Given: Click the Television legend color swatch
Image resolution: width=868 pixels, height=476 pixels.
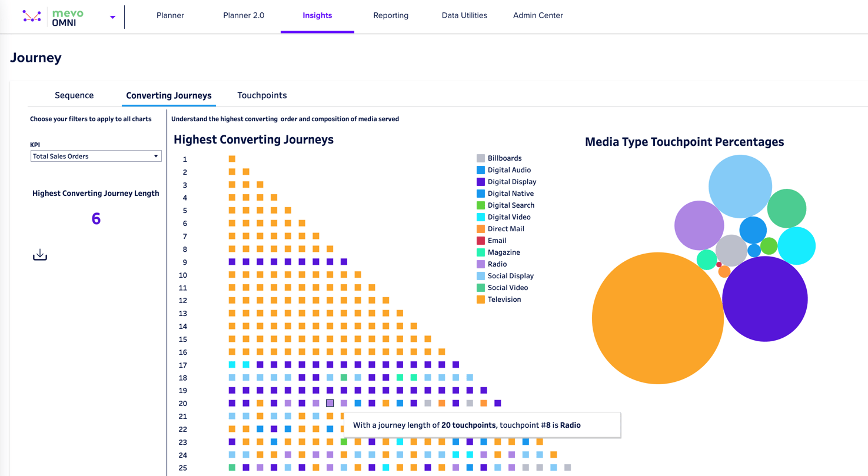Looking at the screenshot, I should 480,299.
